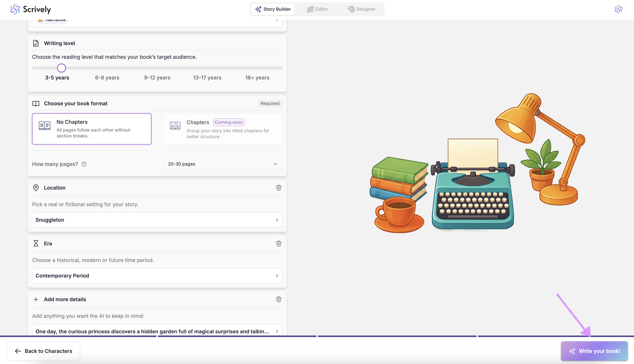Click the Scrively logo in top left

click(30, 9)
